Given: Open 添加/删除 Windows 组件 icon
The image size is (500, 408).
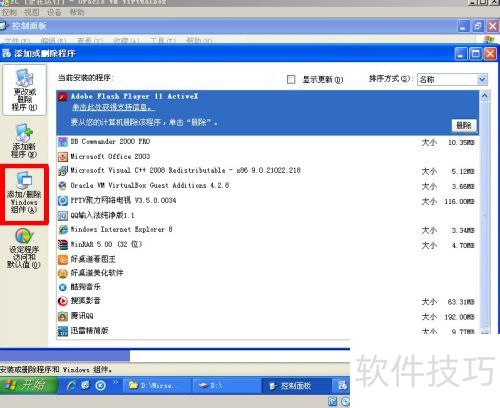Looking at the screenshot, I should [x=24, y=193].
